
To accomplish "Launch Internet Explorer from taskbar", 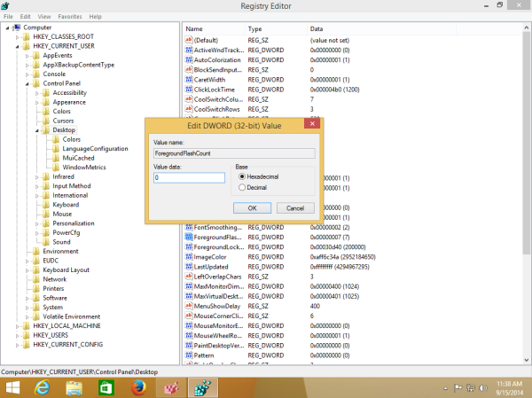I will pos(42,387).
